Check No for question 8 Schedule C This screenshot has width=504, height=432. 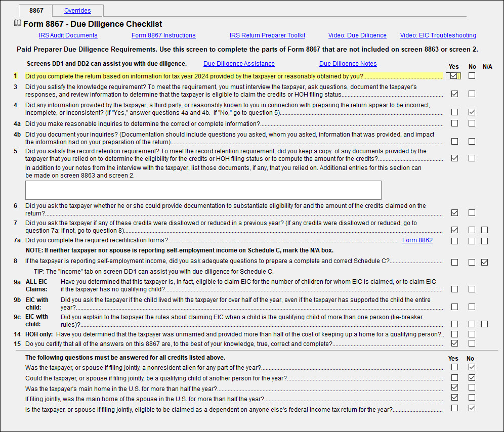[472, 262]
